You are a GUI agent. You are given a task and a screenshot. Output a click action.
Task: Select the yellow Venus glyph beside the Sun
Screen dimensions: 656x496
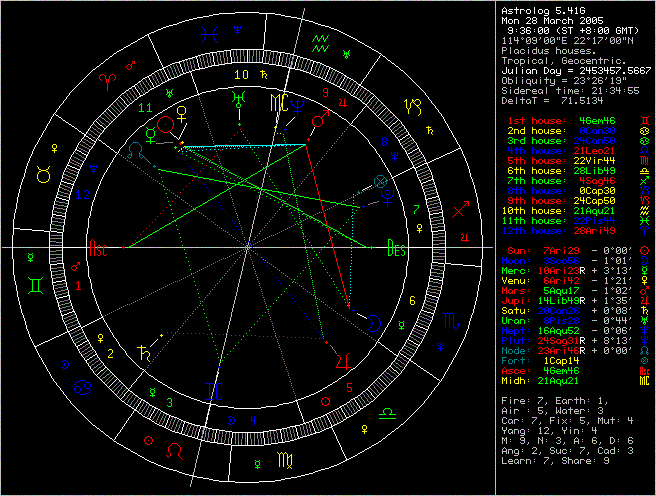182,113
